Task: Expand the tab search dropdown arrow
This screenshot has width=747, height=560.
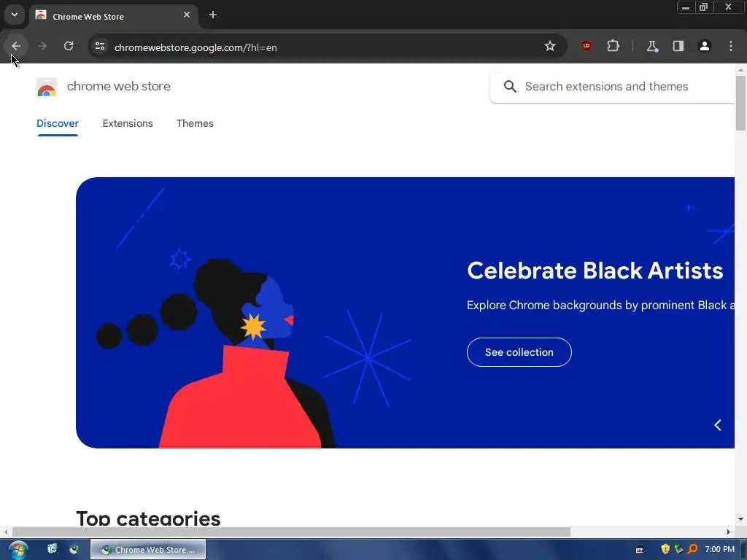Action: coord(15,15)
